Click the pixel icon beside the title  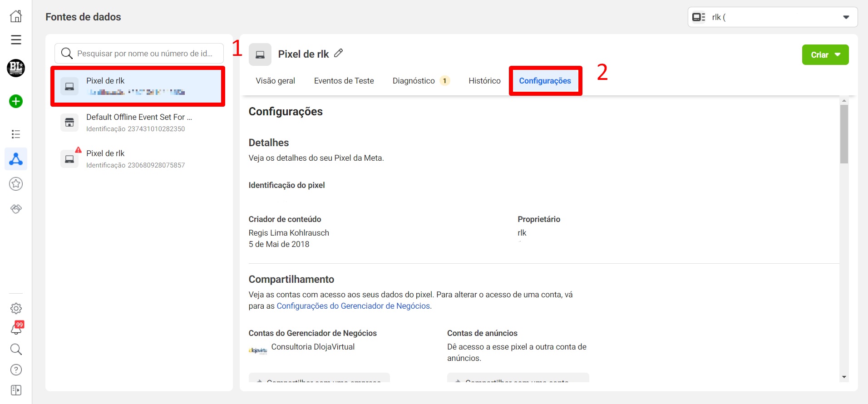click(260, 54)
